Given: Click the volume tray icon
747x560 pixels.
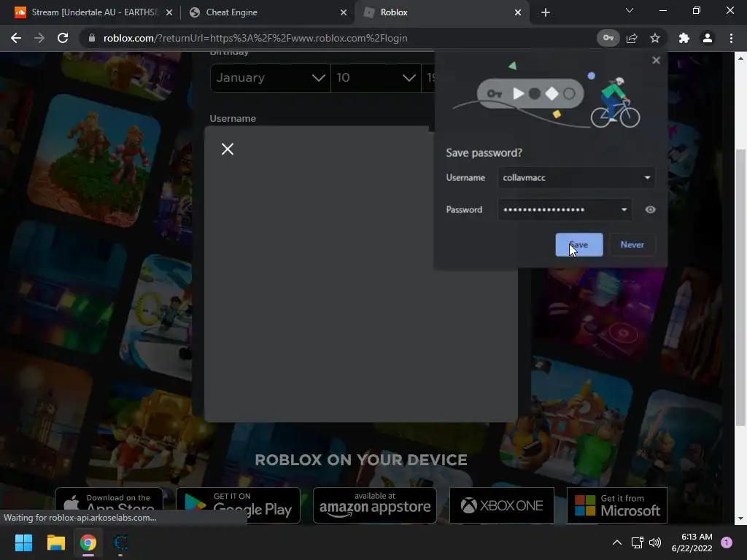Looking at the screenshot, I should 656,542.
